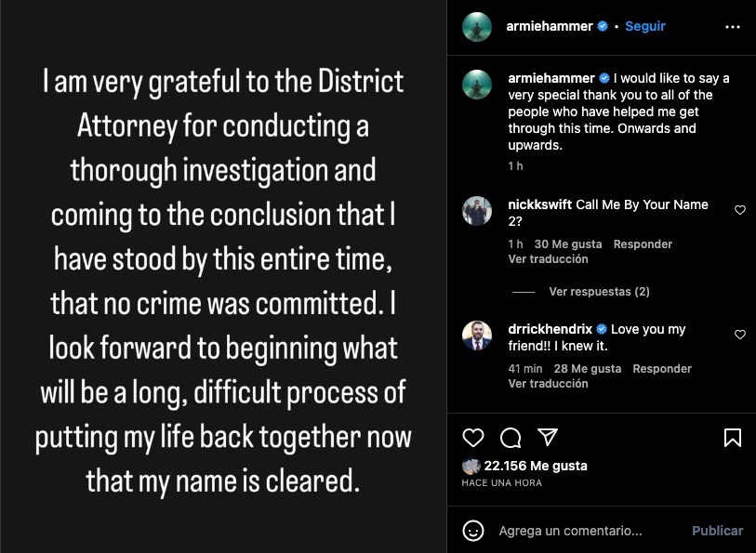756x553 pixels.
Task: Share the post with the paper plane icon
Action: pos(548,438)
